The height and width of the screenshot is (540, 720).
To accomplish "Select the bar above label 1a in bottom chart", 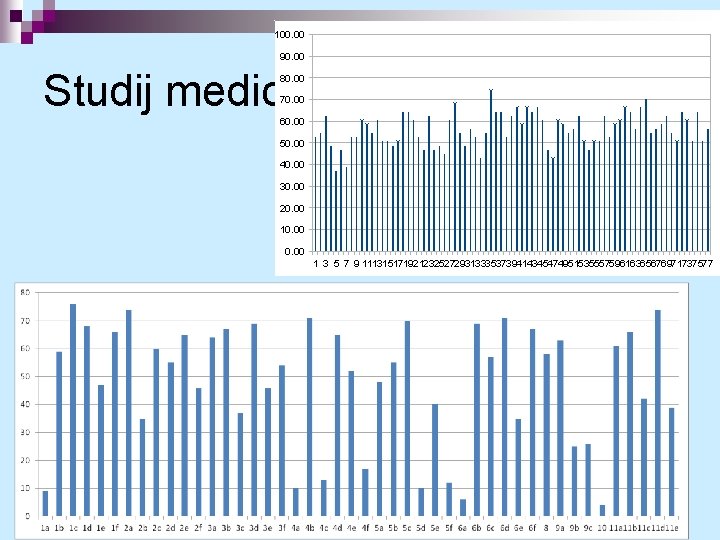I will (45, 503).
